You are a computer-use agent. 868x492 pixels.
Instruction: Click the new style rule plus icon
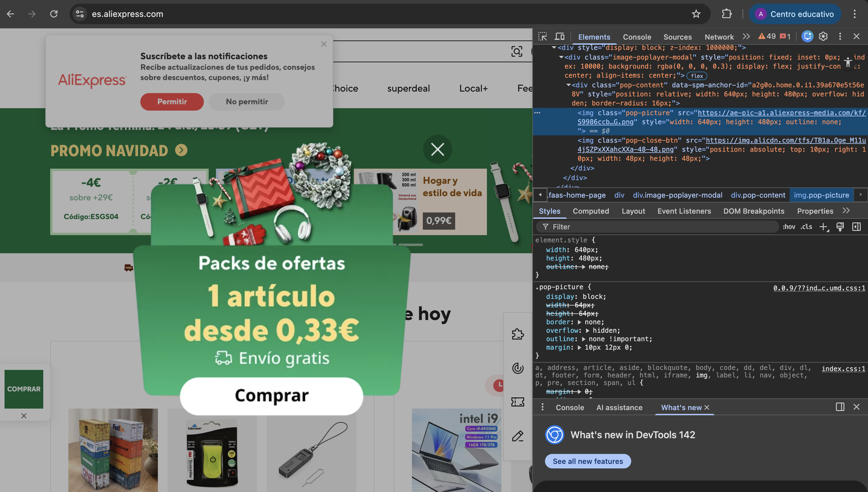pyautogui.click(x=823, y=227)
